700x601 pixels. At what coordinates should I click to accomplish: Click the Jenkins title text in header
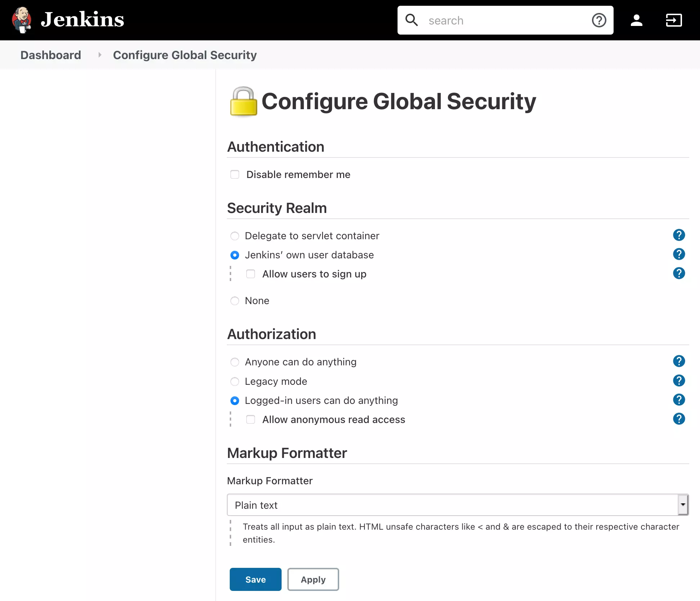pos(82,19)
